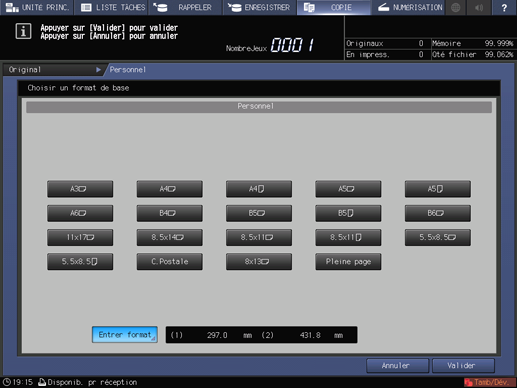The width and height of the screenshot is (517, 388).
Task: Select B6 landscape size
Action: pyautogui.click(x=438, y=213)
